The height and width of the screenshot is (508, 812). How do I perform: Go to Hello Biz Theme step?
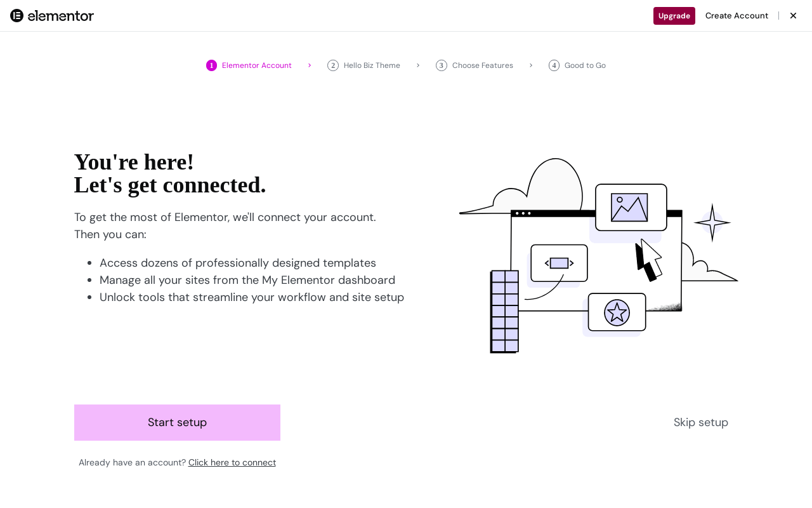click(x=372, y=65)
